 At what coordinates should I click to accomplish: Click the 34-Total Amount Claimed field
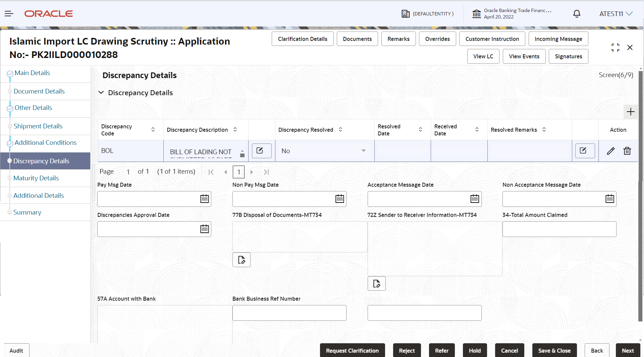point(559,229)
